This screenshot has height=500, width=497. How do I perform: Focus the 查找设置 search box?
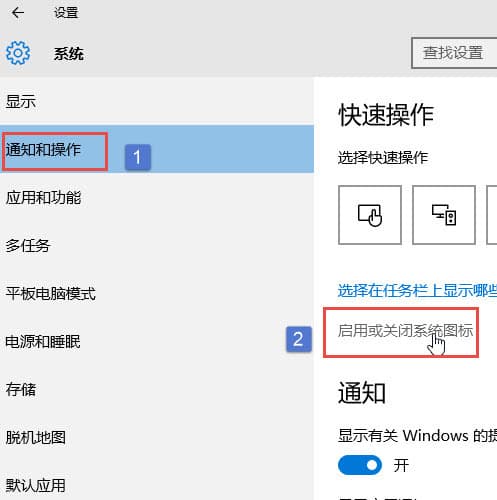pos(454,53)
